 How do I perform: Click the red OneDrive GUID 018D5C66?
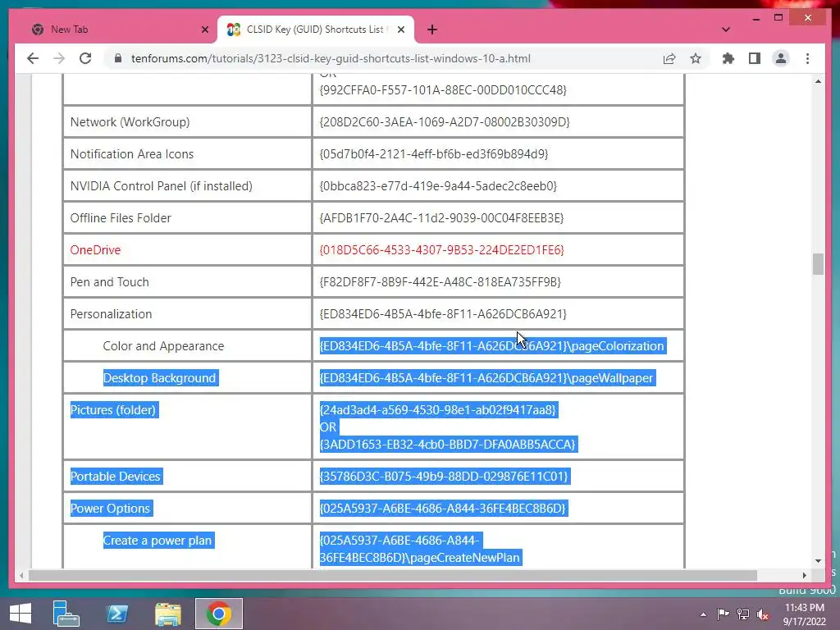click(441, 250)
